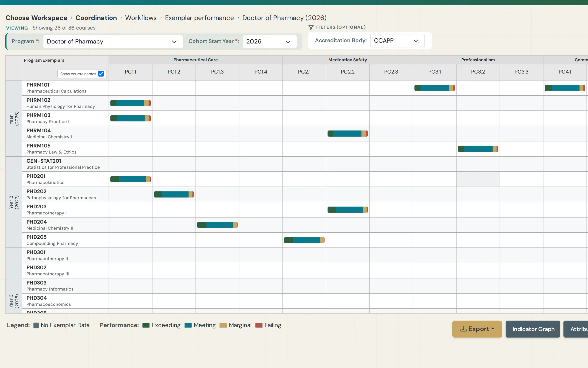This screenshot has height=368, width=588.
Task: Click the Doctor of Pharmacy (2026) breadcrumb
Action: pos(284,18)
